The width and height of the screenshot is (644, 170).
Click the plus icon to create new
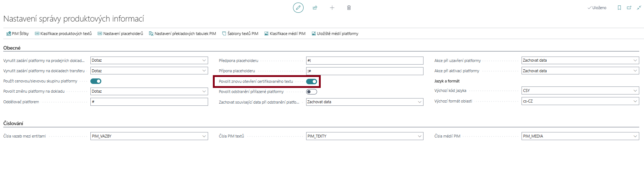pyautogui.click(x=332, y=8)
